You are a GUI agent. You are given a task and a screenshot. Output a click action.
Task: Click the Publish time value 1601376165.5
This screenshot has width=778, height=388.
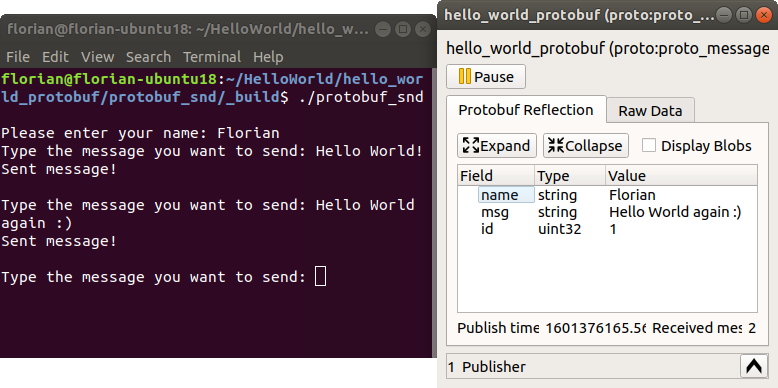(595, 328)
